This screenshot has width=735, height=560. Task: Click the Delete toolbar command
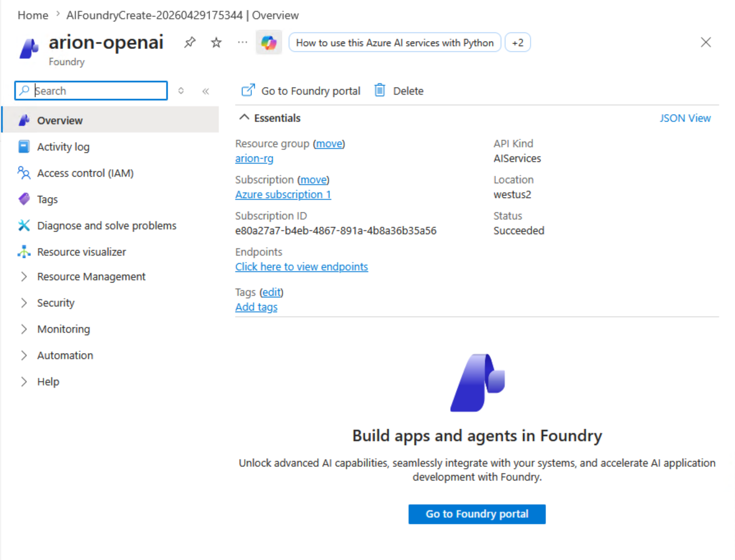[399, 91]
